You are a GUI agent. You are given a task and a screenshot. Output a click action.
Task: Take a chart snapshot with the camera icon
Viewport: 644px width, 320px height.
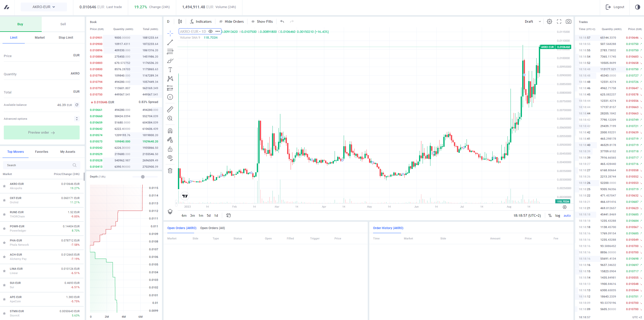pos(568,21)
